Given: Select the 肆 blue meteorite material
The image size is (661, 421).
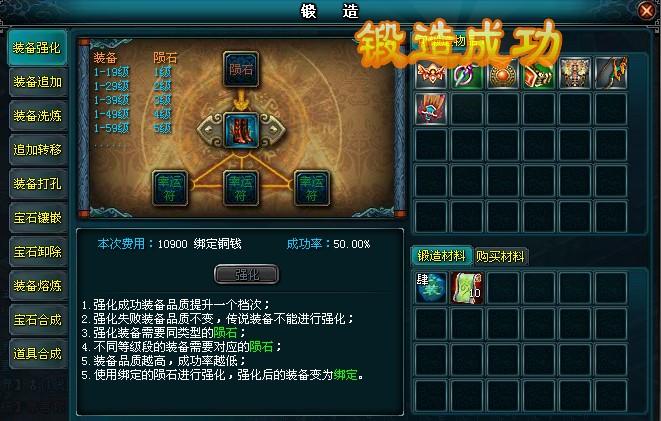Looking at the screenshot, I should 431,288.
